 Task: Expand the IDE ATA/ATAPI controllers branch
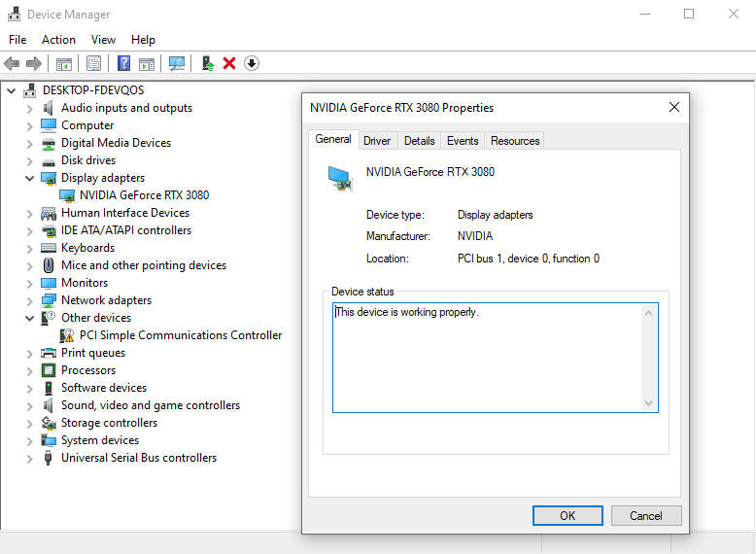[29, 231]
